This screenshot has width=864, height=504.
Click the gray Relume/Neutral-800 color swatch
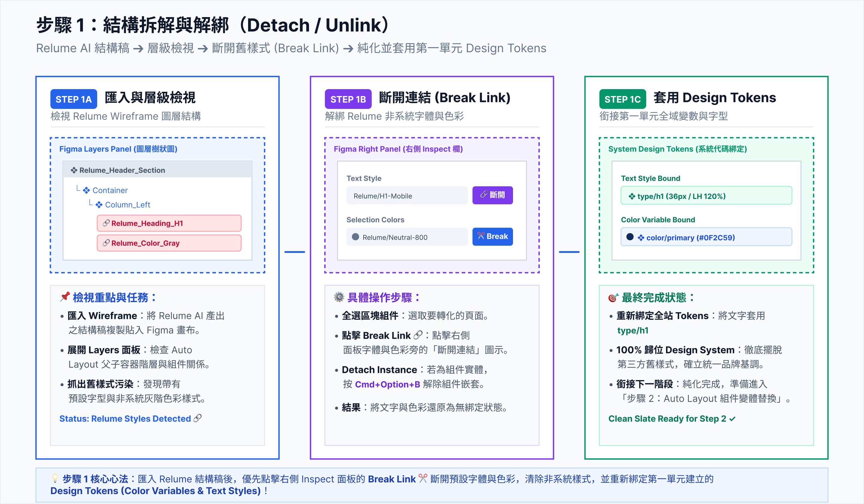(x=355, y=237)
